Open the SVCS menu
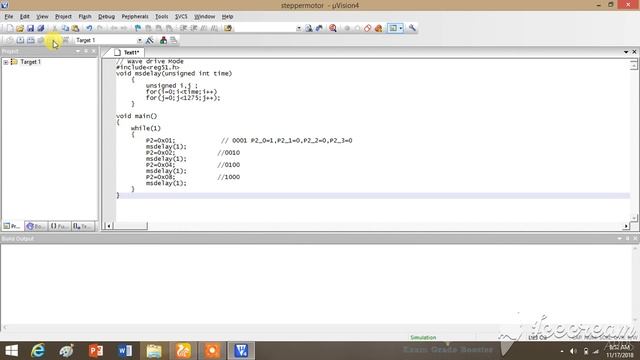640x360 pixels. tap(181, 17)
